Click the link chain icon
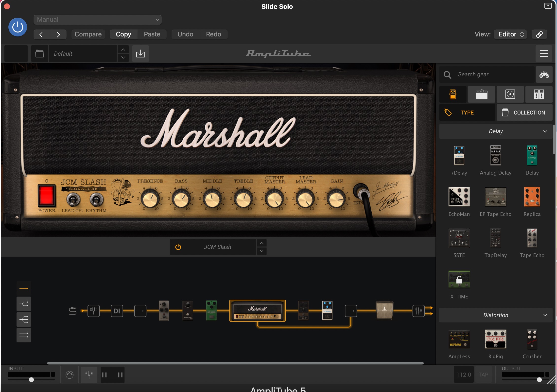557x392 pixels. click(x=539, y=34)
